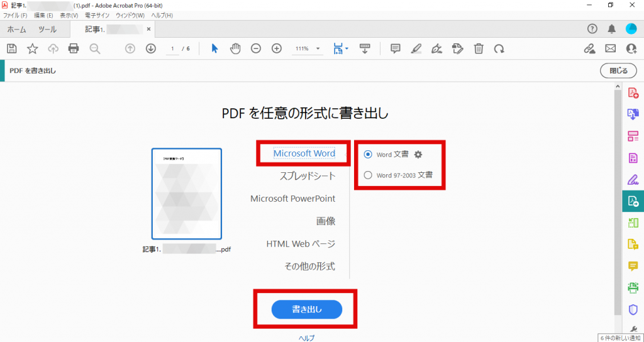Switch to the ホーム tab
644x342 pixels.
16,29
